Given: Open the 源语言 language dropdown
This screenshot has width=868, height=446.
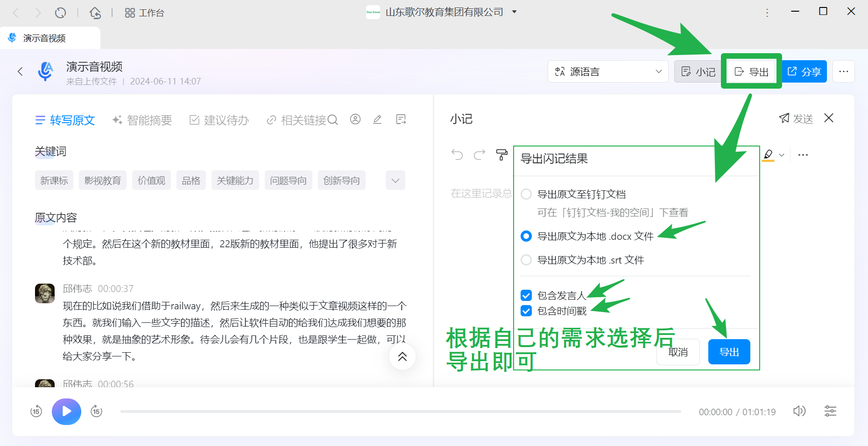Looking at the screenshot, I should [608, 71].
